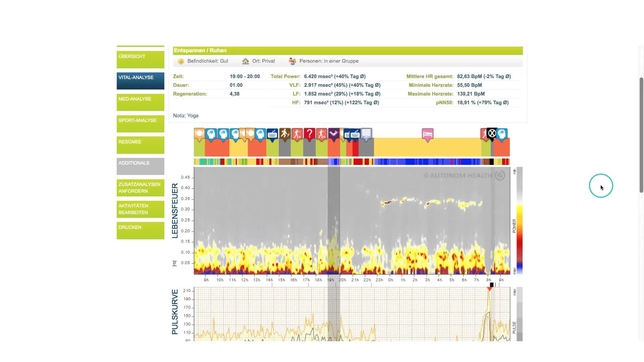Image resolution: width=644 pixels, height=362 pixels.
Task: Click the first dark blue keyboard marker
Action: click(272, 134)
